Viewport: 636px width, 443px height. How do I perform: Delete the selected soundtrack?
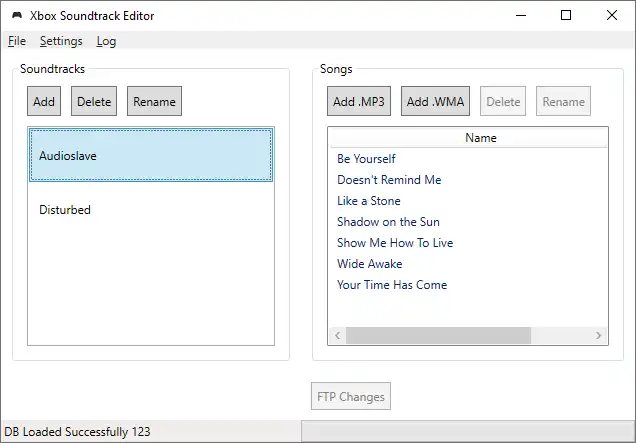click(x=94, y=101)
